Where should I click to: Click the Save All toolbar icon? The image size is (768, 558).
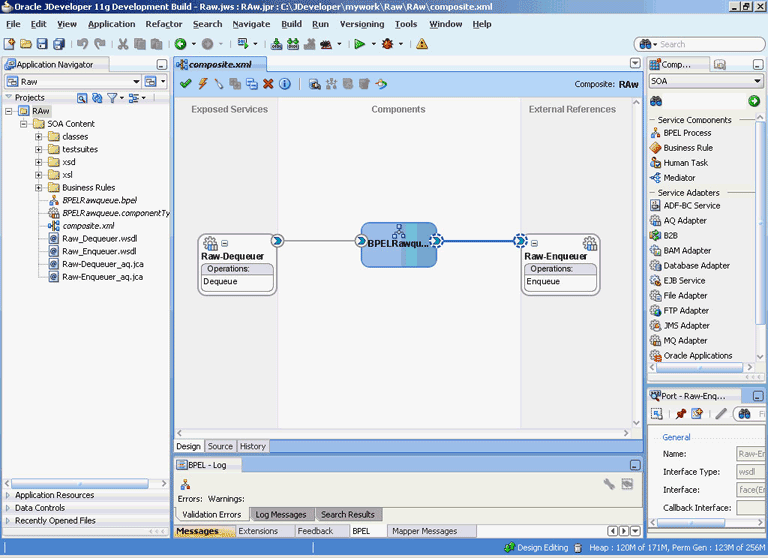coord(59,44)
